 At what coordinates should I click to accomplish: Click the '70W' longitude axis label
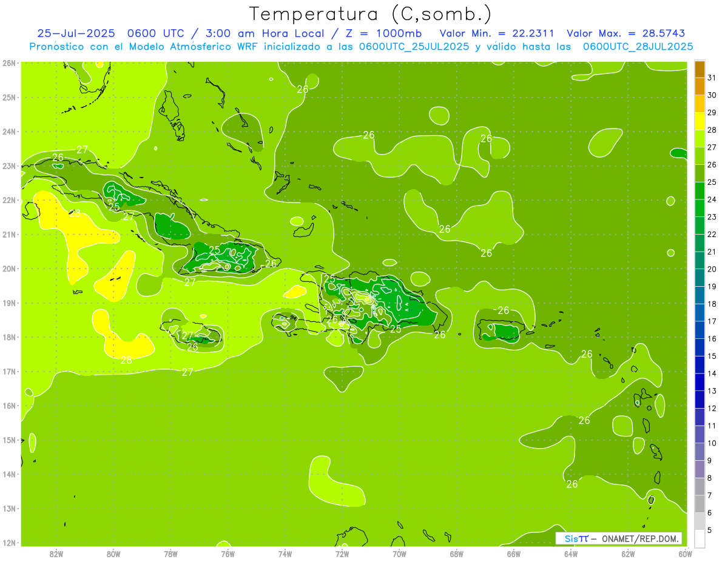399,554
